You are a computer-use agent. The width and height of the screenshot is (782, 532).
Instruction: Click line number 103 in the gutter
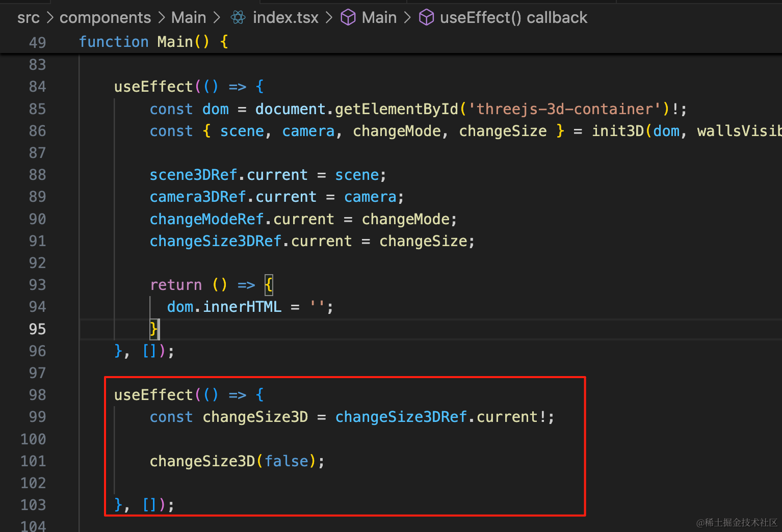[33, 505]
